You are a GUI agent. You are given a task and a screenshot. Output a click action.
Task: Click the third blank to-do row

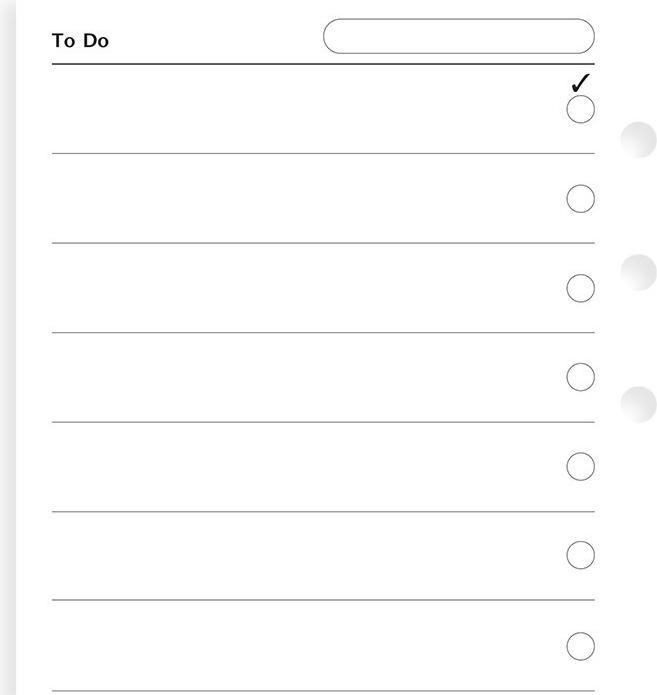tap(323, 288)
